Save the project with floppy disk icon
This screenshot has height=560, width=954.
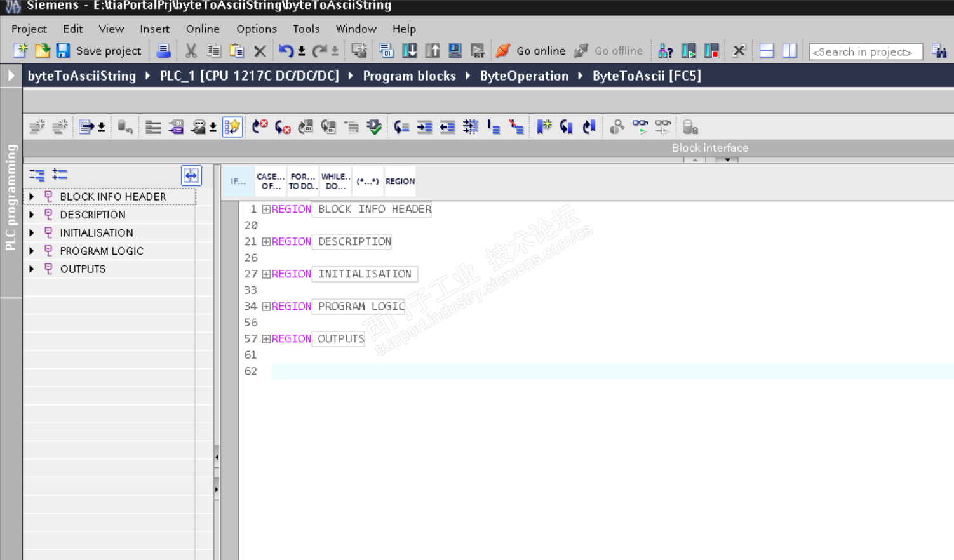(63, 51)
